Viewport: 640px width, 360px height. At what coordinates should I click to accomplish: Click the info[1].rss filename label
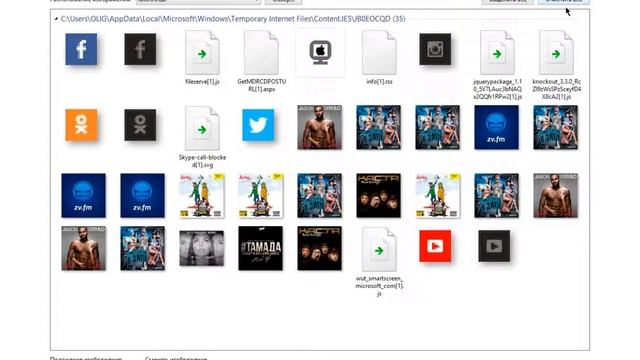pos(379,82)
